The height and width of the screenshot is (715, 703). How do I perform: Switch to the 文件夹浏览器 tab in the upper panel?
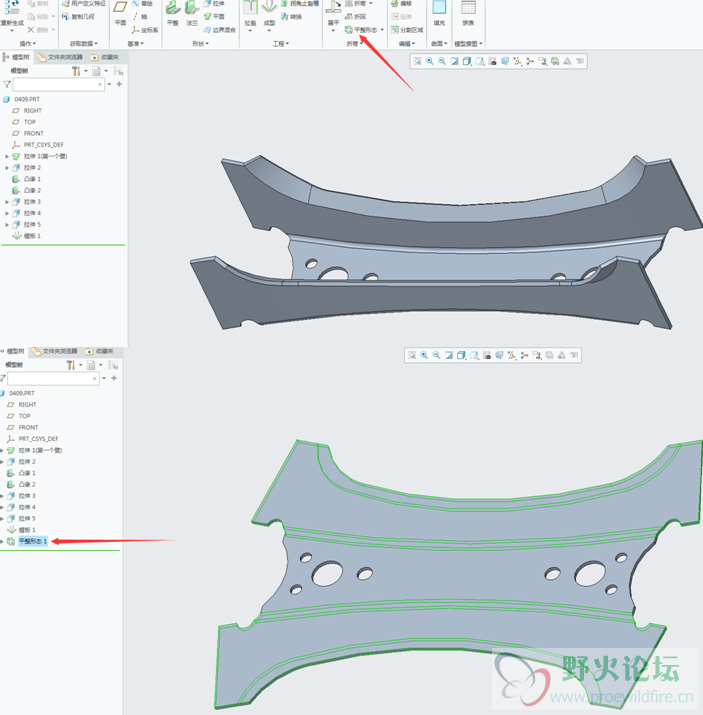[61, 57]
